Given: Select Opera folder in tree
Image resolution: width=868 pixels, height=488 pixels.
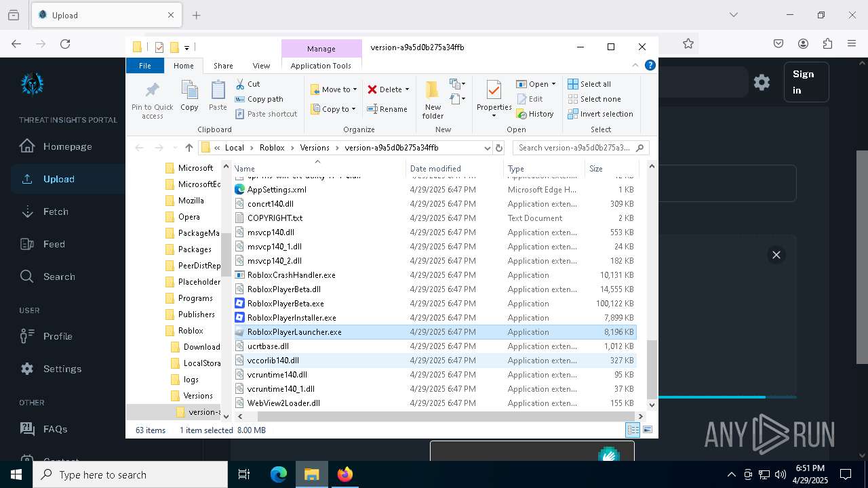Looking at the screenshot, I should 189,217.
